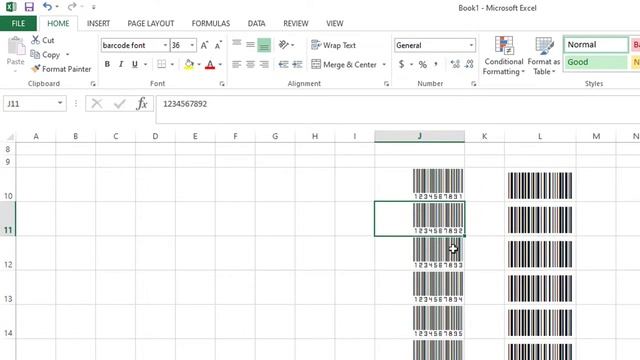The width and height of the screenshot is (640, 360).
Task: Expand the Merge & Center arrow
Action: coord(384,64)
